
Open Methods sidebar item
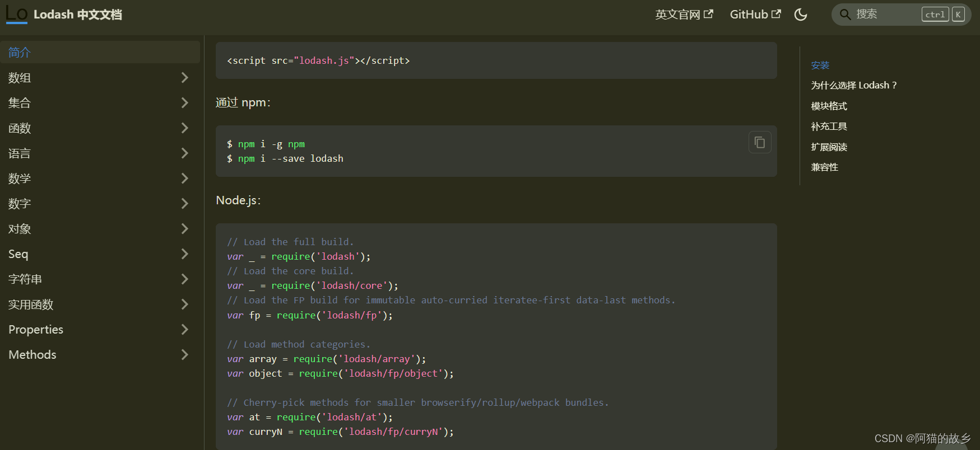point(32,355)
